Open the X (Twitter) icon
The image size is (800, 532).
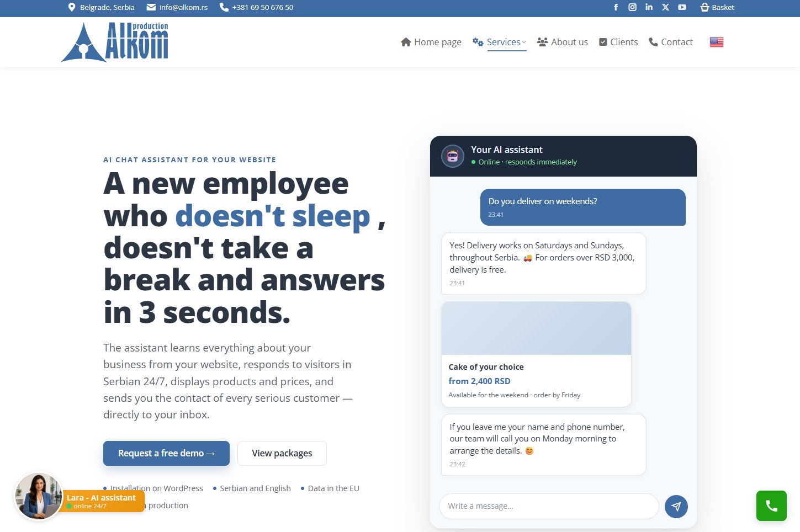[x=665, y=7]
